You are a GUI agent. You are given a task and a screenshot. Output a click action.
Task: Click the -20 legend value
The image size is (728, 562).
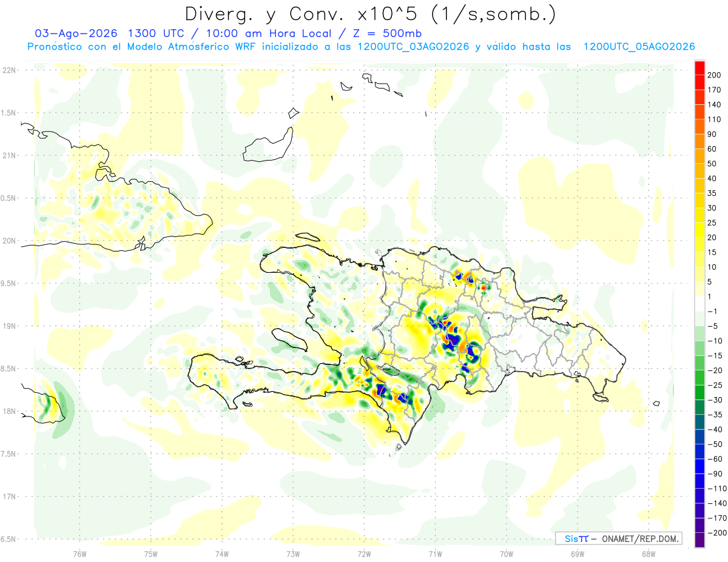(x=716, y=370)
